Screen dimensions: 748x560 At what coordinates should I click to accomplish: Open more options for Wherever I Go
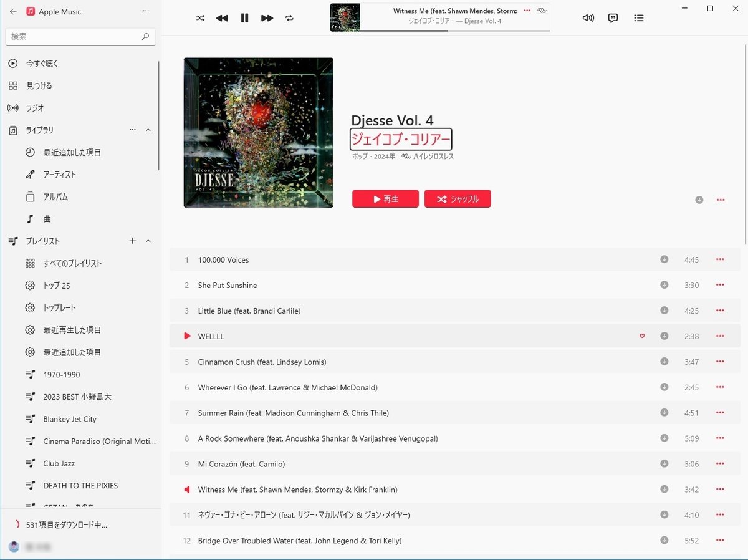pyautogui.click(x=720, y=387)
